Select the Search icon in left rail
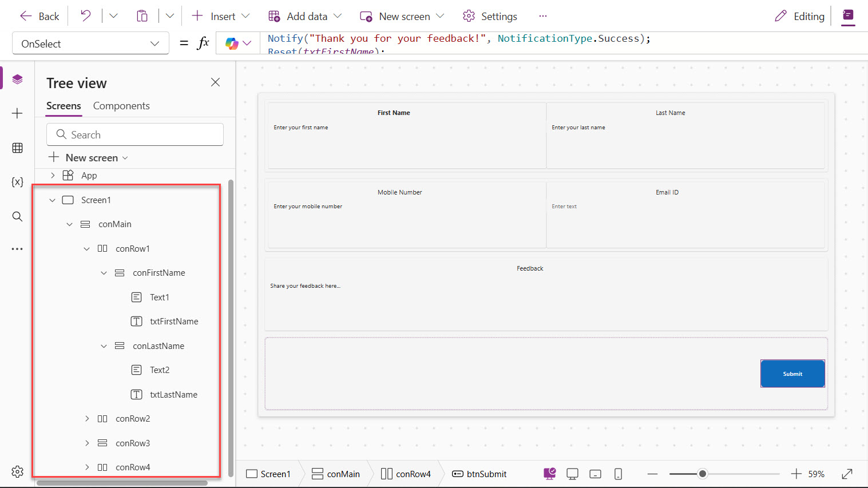Viewport: 868px width, 488px height. pyautogui.click(x=17, y=216)
